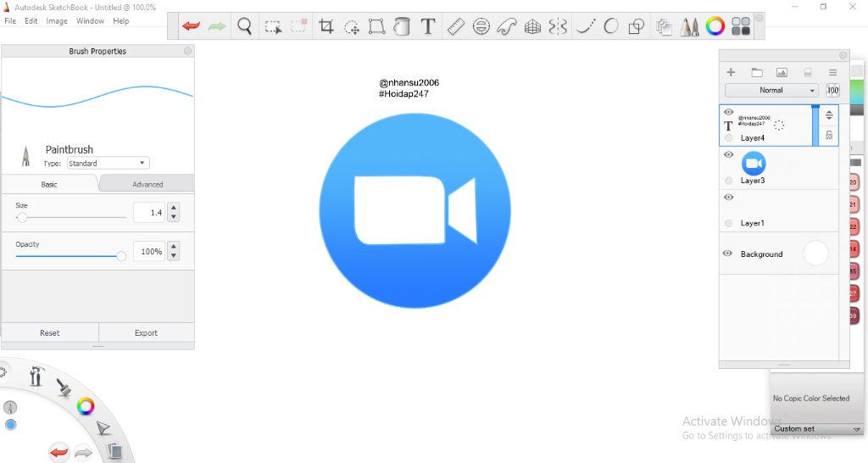Toggle the Layer4 lock transparency icon

(x=829, y=135)
